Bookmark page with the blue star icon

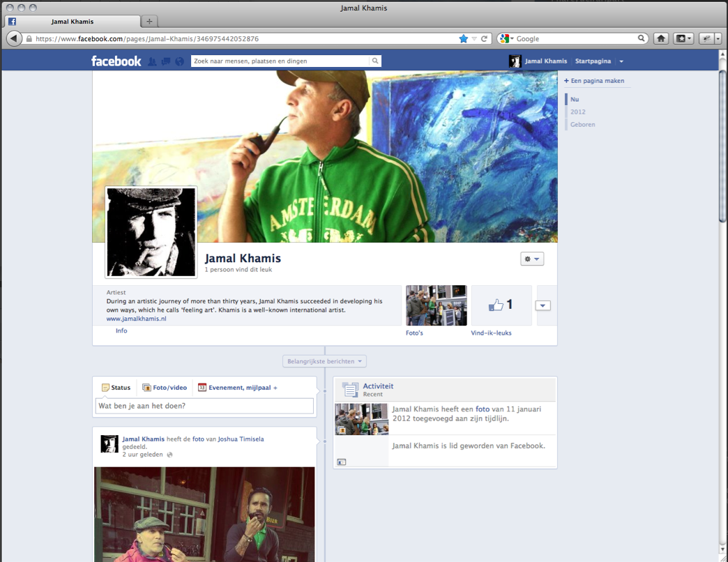coord(463,38)
